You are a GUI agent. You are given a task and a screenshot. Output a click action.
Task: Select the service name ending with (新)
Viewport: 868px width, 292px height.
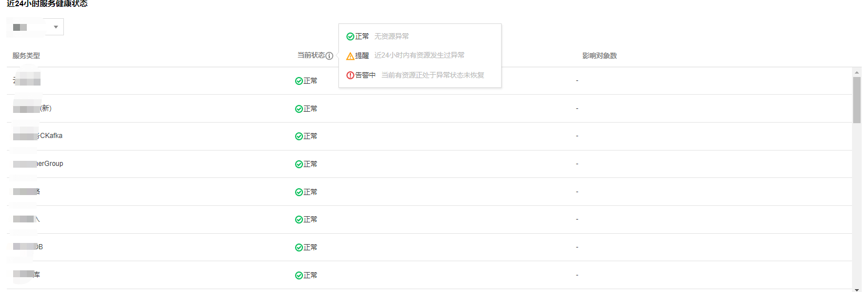32,108
